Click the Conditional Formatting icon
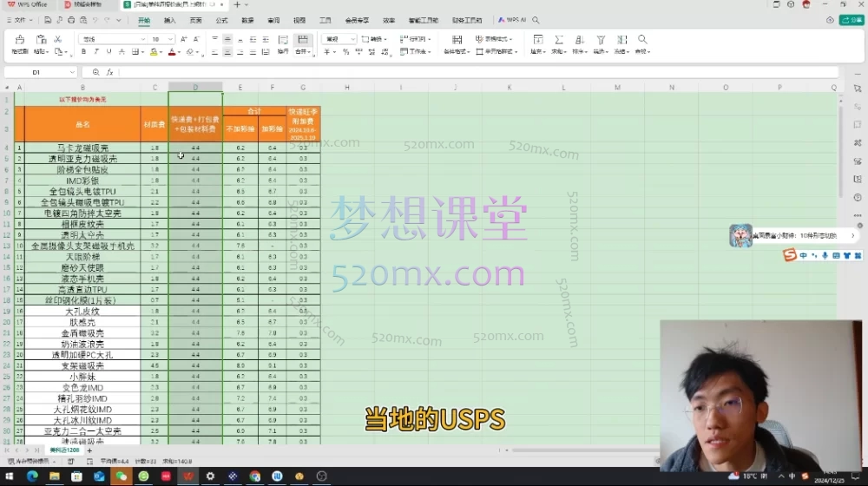The image size is (868, 486). pos(457,40)
